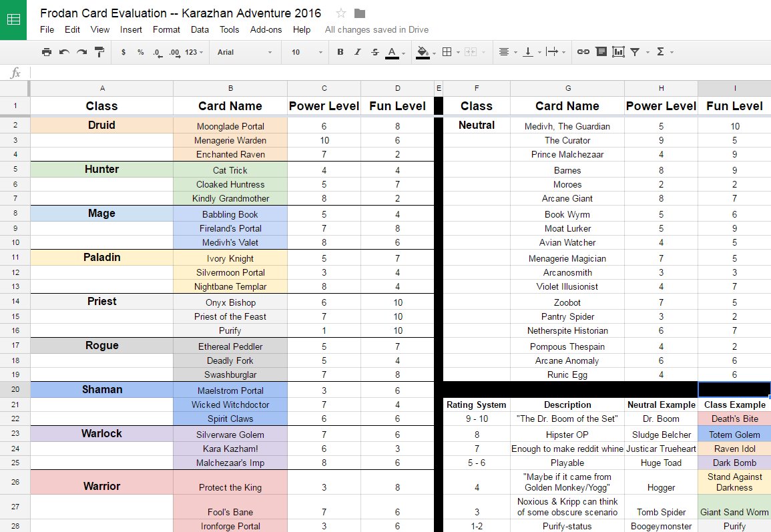Toggle italic formatting
This screenshot has height=532, width=771.
(x=358, y=51)
